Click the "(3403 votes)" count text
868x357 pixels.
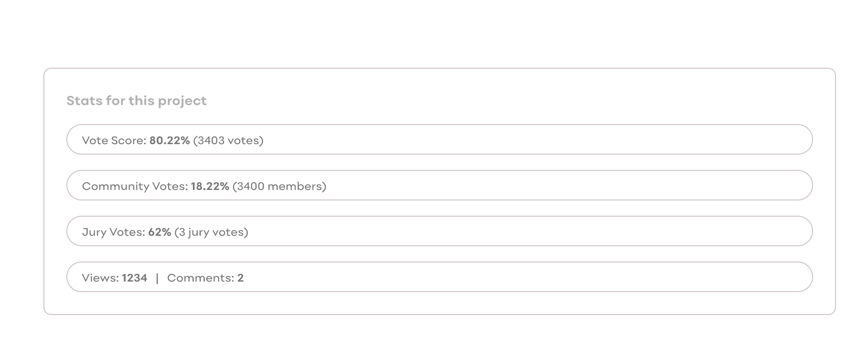[x=228, y=140]
